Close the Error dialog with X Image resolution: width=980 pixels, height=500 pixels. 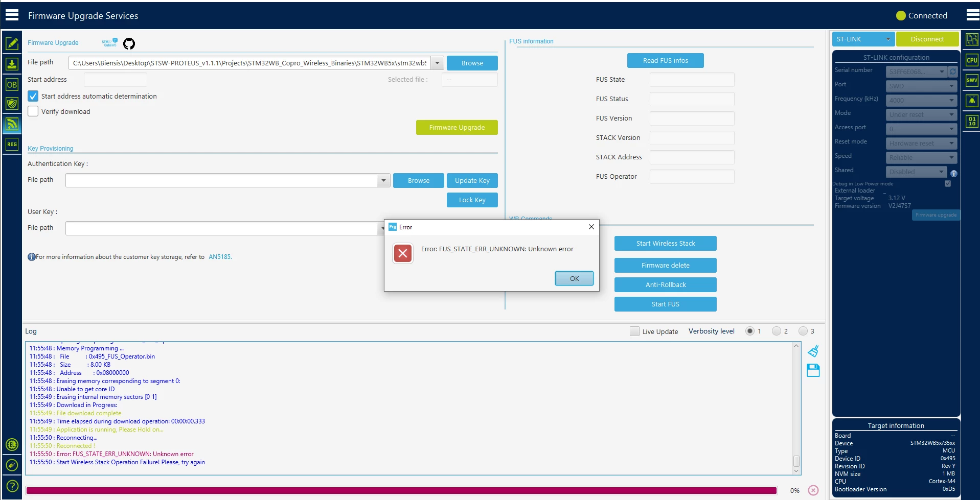coord(591,227)
